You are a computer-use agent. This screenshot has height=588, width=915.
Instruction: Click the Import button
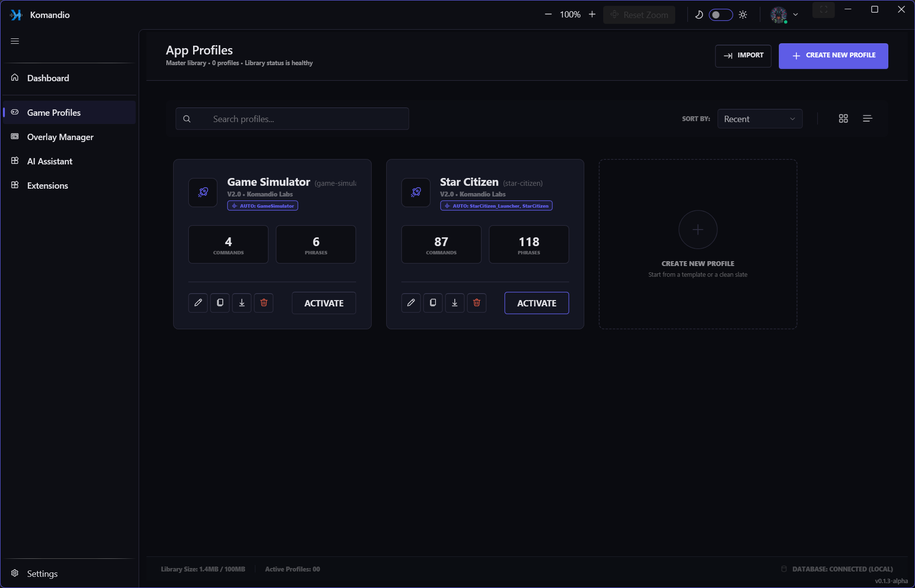tap(743, 55)
